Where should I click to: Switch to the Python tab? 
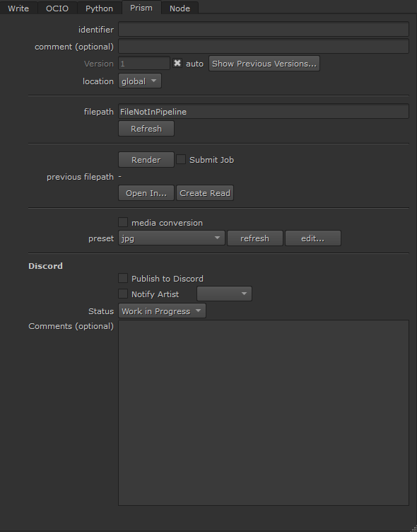pos(100,8)
